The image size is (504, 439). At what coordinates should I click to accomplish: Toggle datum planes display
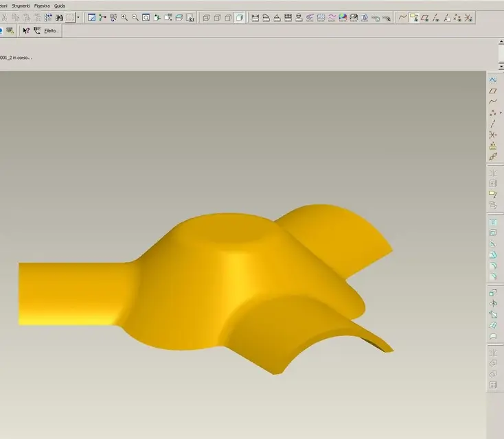point(425,18)
